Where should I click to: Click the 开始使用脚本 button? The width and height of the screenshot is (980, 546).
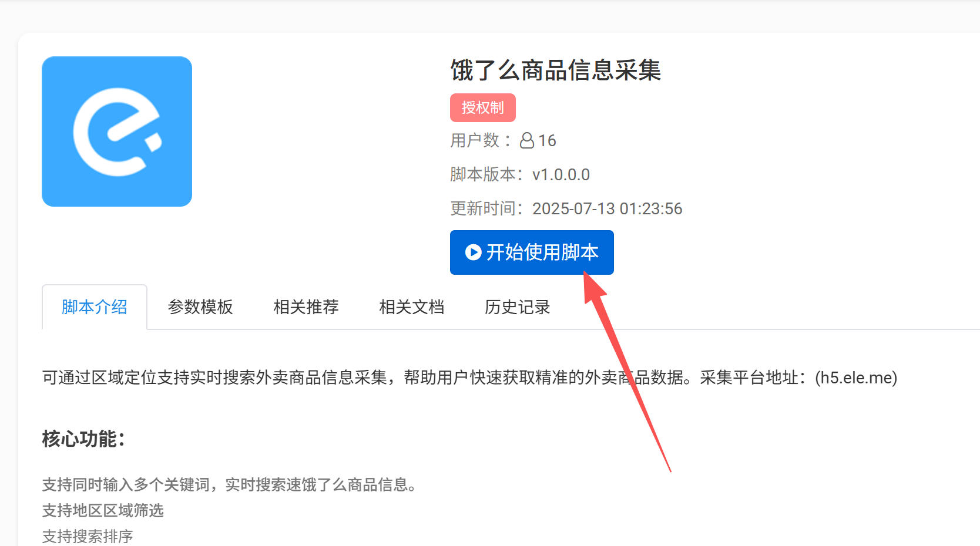pyautogui.click(x=532, y=252)
